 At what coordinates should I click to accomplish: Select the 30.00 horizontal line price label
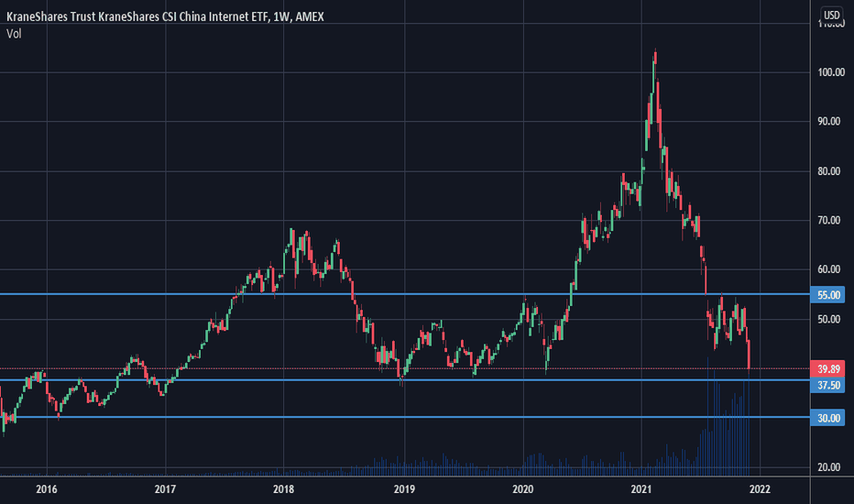(827, 418)
